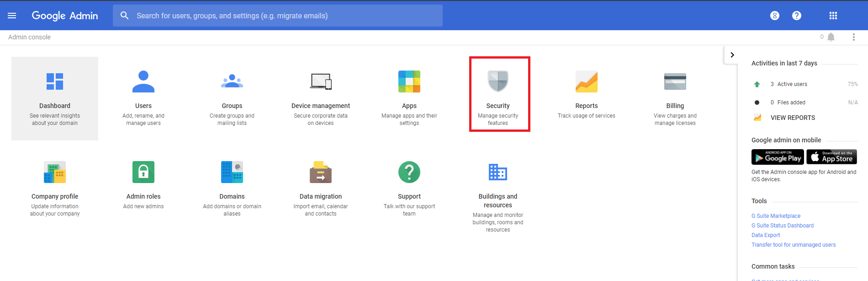Open the Buildings and resources icon
Image resolution: width=868 pixels, height=281 pixels.
pyautogui.click(x=498, y=172)
